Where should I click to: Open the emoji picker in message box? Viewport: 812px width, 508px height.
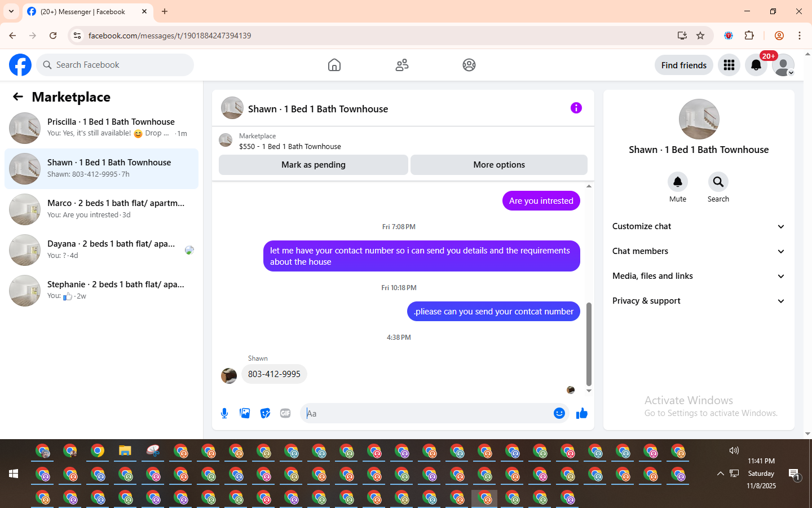click(x=559, y=413)
